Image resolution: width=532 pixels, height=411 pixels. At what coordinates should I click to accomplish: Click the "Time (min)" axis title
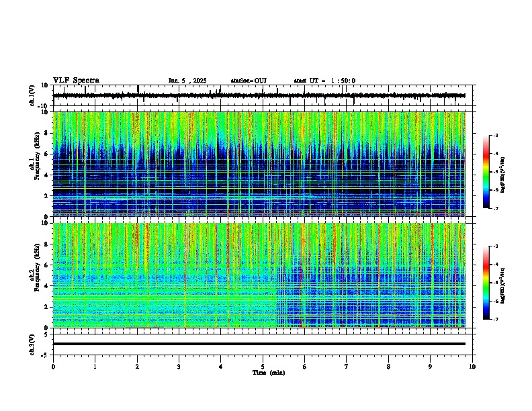coord(269,373)
